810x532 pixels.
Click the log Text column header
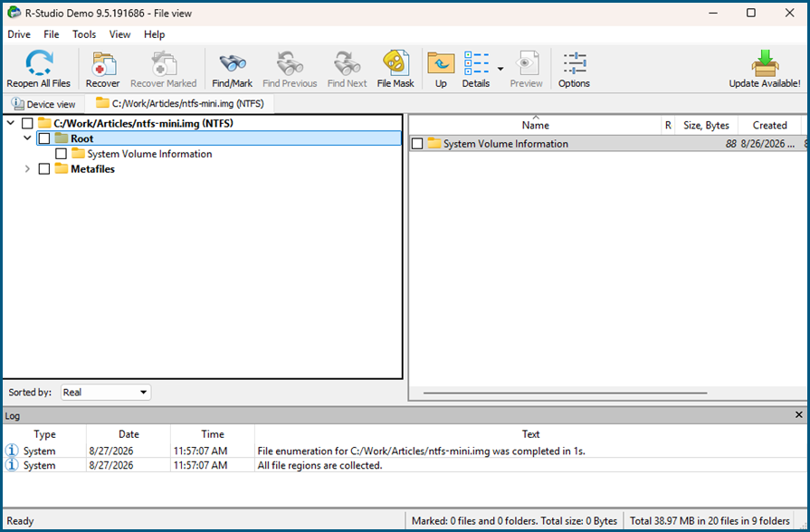coord(530,434)
